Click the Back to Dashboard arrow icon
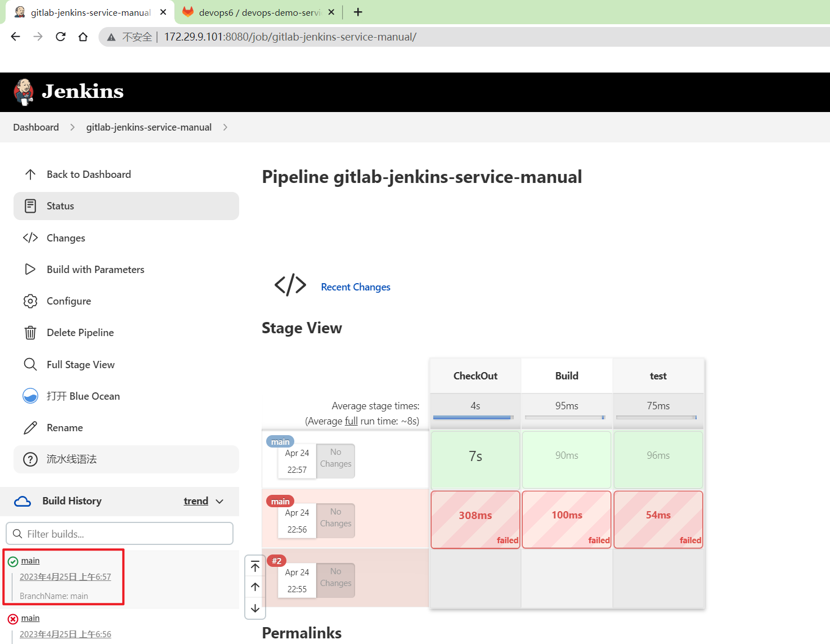Viewport: 830px width, 644px height. tap(30, 175)
